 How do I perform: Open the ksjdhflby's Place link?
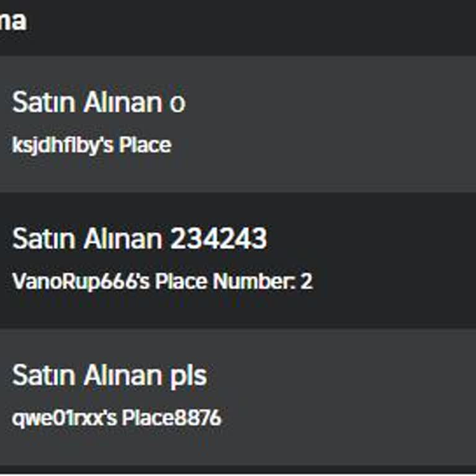tap(92, 145)
